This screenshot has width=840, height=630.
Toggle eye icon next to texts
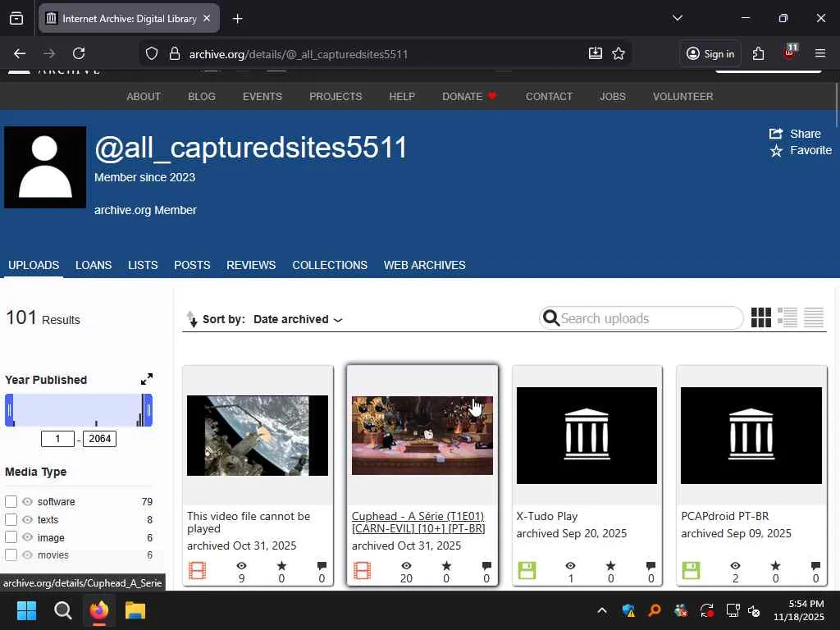click(27, 519)
